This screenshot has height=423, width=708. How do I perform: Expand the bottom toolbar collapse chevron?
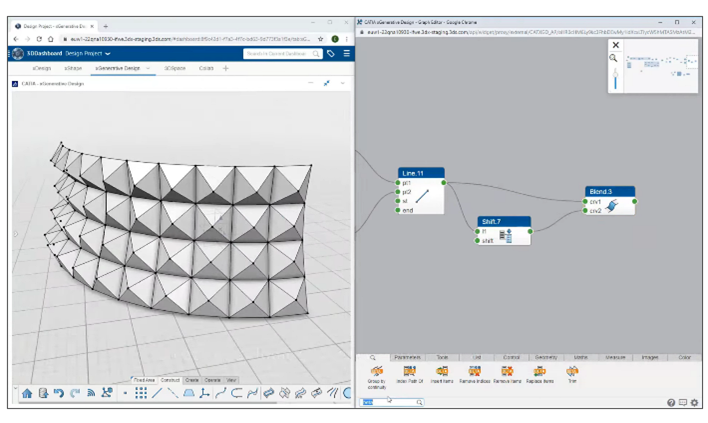point(15,387)
